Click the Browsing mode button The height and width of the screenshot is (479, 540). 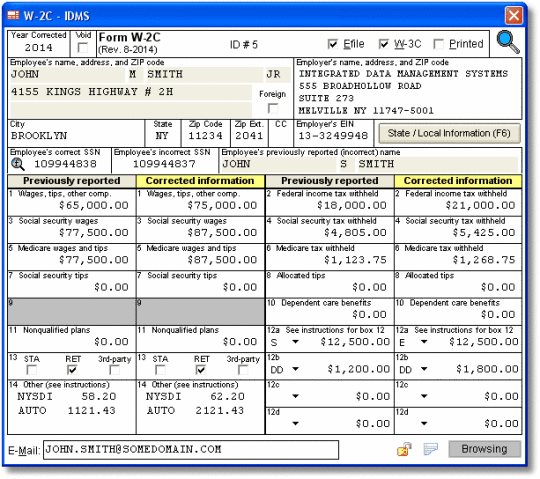[484, 449]
